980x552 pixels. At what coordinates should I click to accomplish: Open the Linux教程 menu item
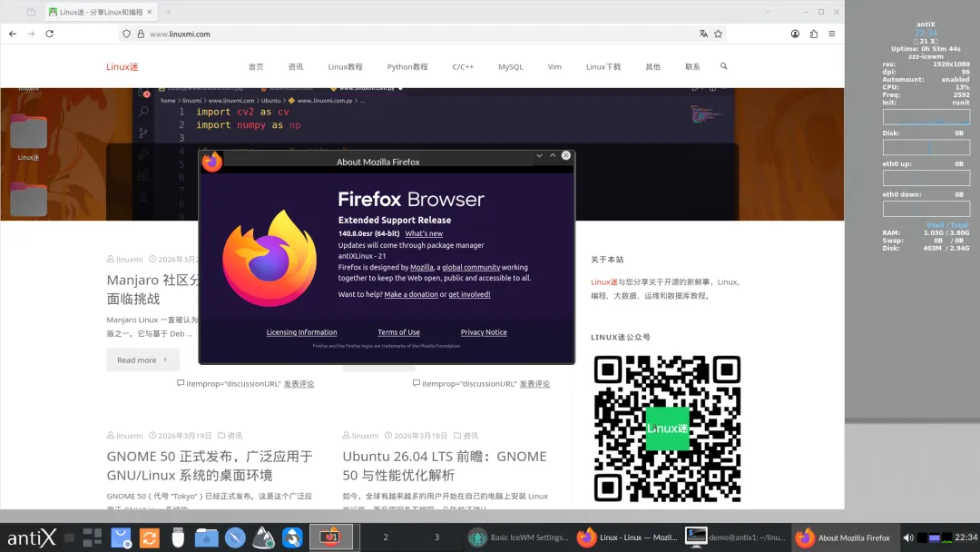pyautogui.click(x=345, y=67)
